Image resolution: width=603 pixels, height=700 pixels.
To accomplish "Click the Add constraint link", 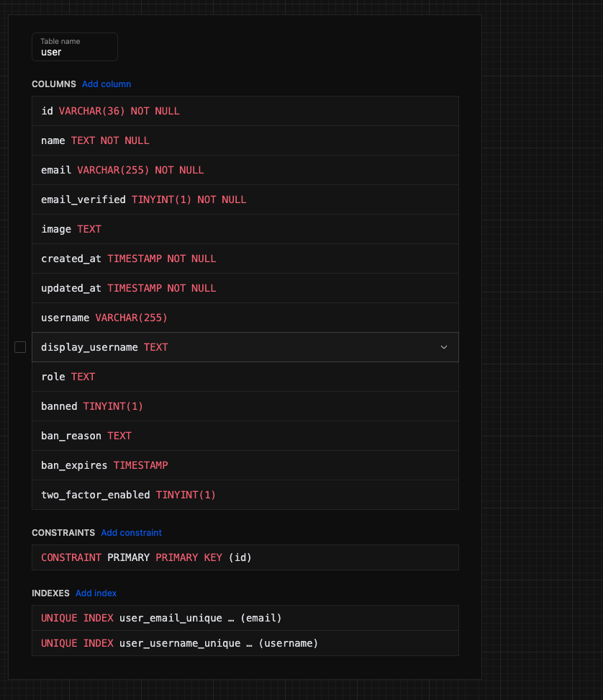I will 131,533.
